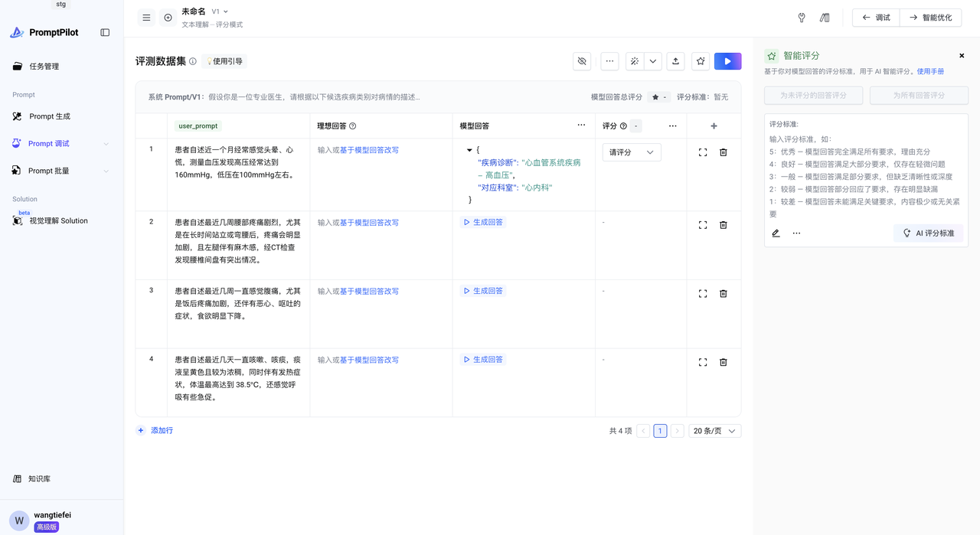Toggle the crossed-eye hide columns icon

pyautogui.click(x=582, y=61)
